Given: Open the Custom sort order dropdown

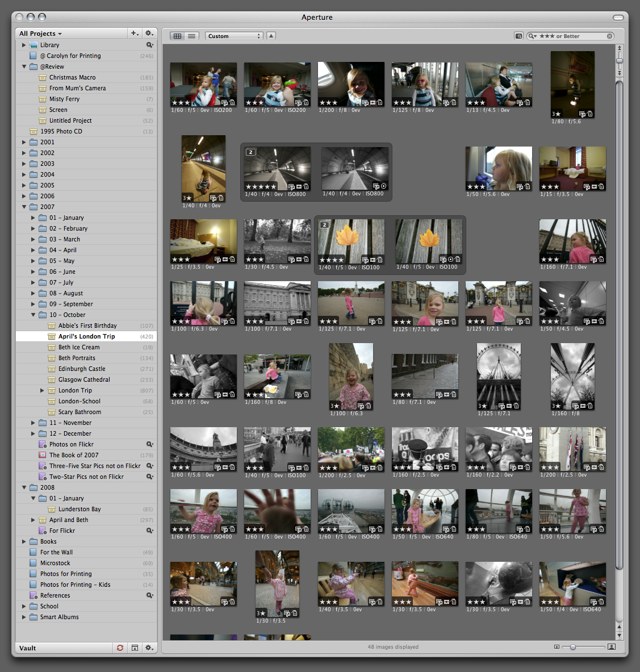Looking at the screenshot, I should [x=234, y=36].
